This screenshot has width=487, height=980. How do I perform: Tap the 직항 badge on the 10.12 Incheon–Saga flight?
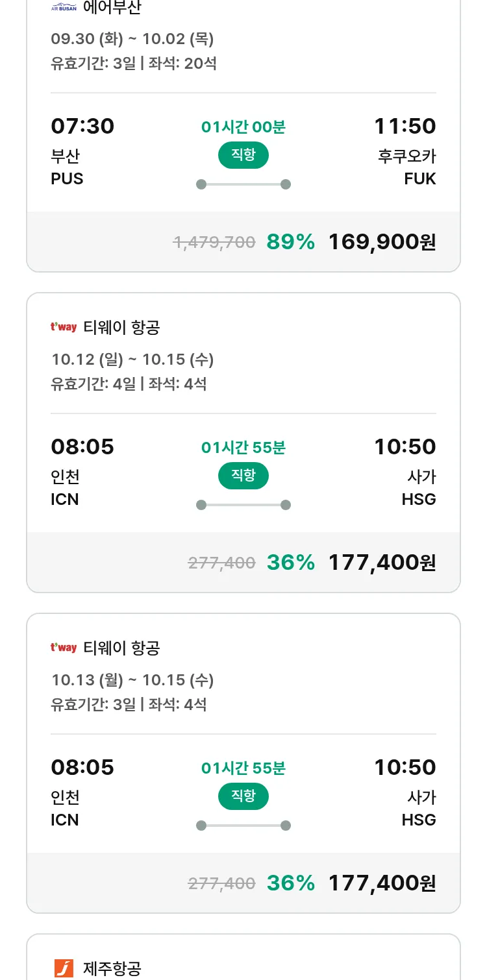pyautogui.click(x=243, y=476)
